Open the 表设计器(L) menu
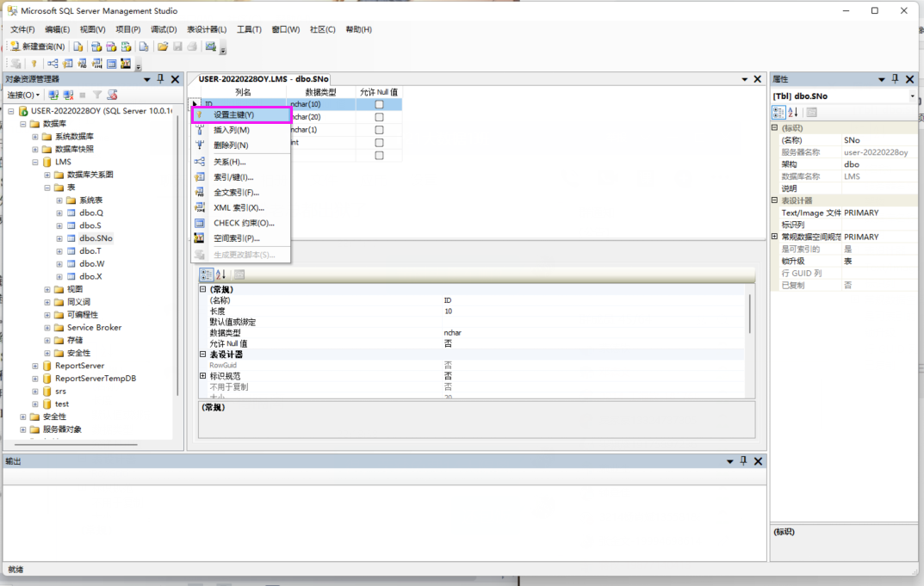Image resolution: width=924 pixels, height=586 pixels. coord(207,29)
